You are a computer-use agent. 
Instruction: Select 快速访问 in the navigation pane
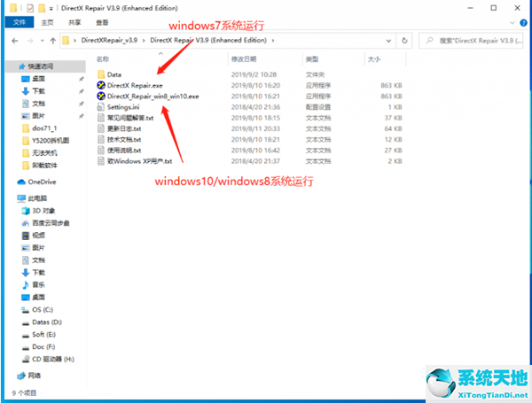pos(41,66)
